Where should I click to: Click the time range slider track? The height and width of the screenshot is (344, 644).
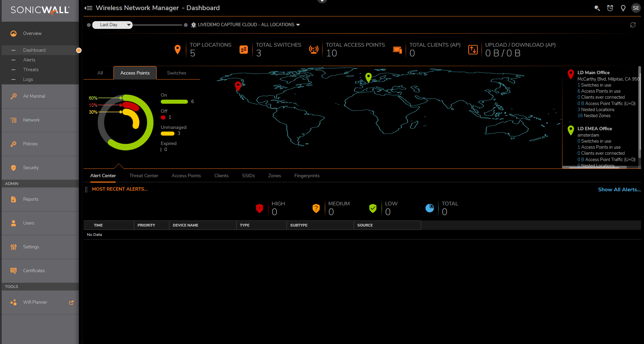tap(157, 25)
